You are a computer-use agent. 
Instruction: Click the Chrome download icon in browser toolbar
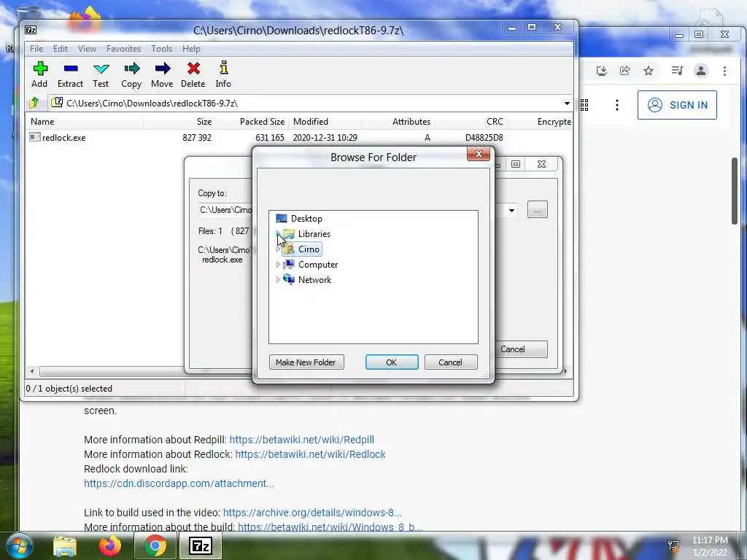click(x=602, y=71)
